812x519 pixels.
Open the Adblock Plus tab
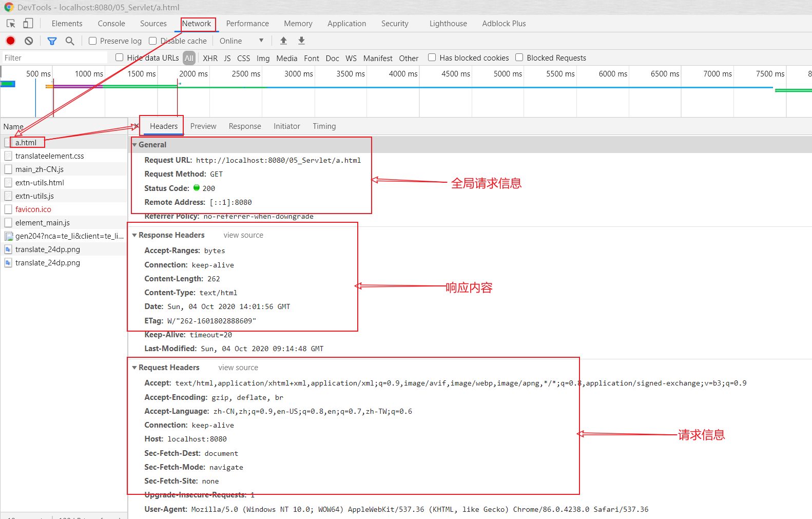[504, 24]
